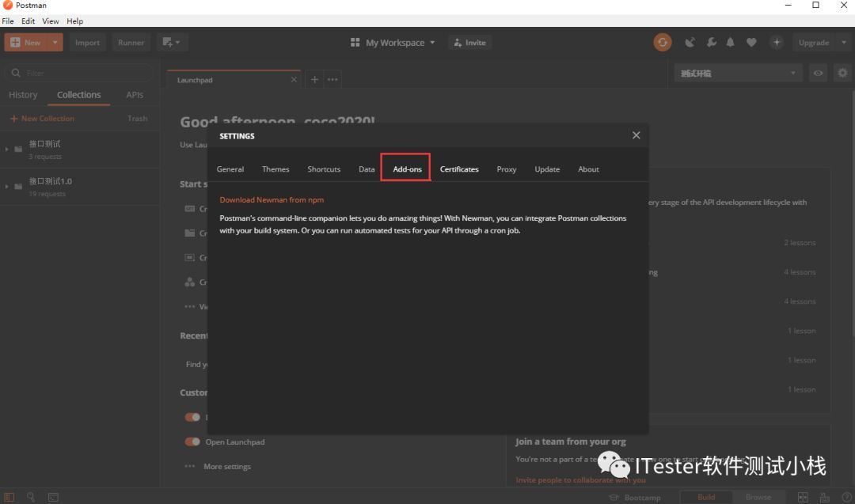Image resolution: width=855 pixels, height=504 pixels.
Task: Click the 接口测试 collection folder icon
Action: [18, 150]
